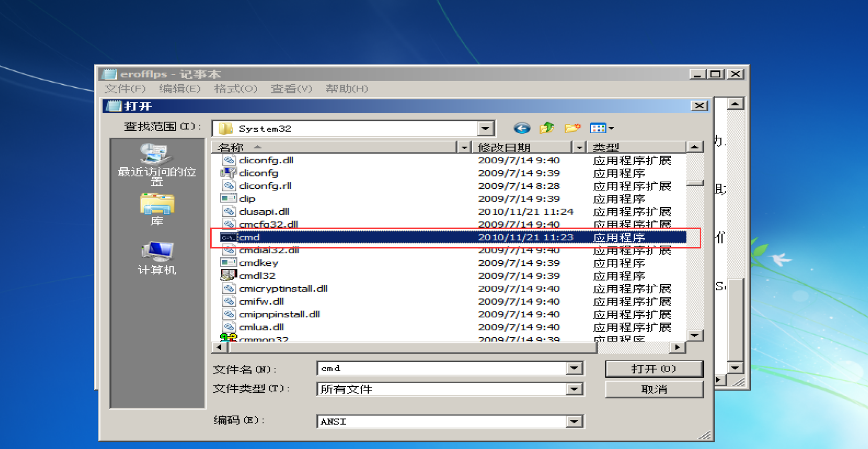Click the file list vertical scrollbar thumb
868x449 pixels.
695,183
